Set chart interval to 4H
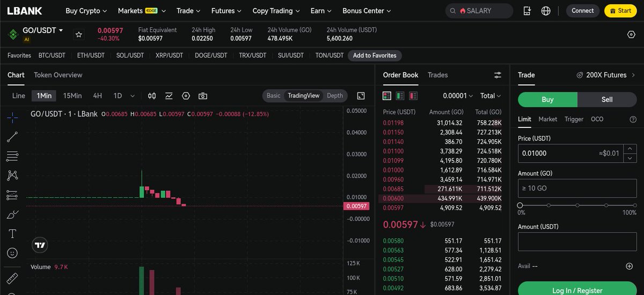 [97, 96]
